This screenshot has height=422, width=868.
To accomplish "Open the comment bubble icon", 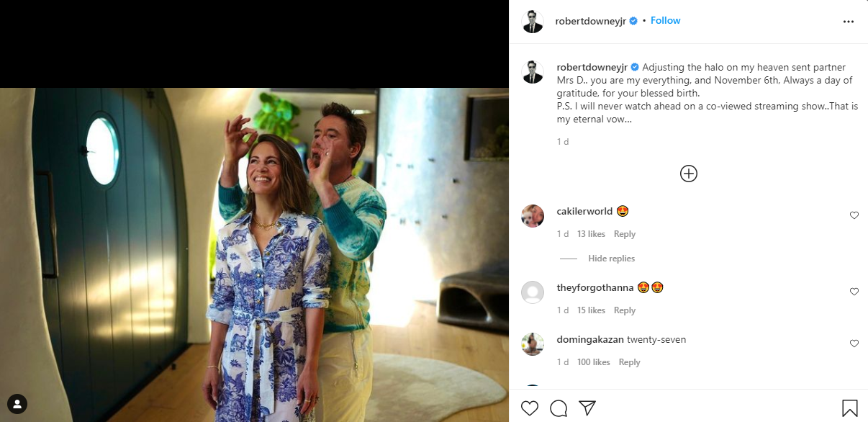I will [x=559, y=408].
